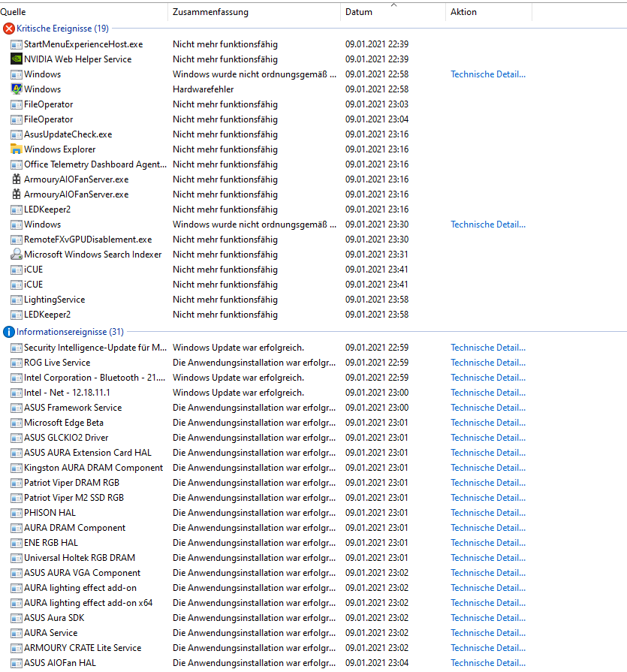This screenshot has height=672, width=627.
Task: Sort by the Datum column header
Action: (393, 12)
